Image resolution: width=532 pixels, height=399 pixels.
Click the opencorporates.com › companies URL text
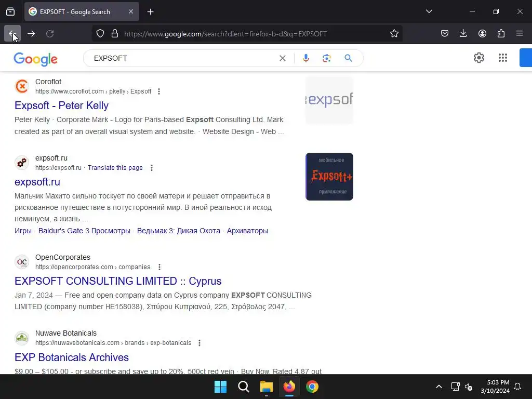92,267
